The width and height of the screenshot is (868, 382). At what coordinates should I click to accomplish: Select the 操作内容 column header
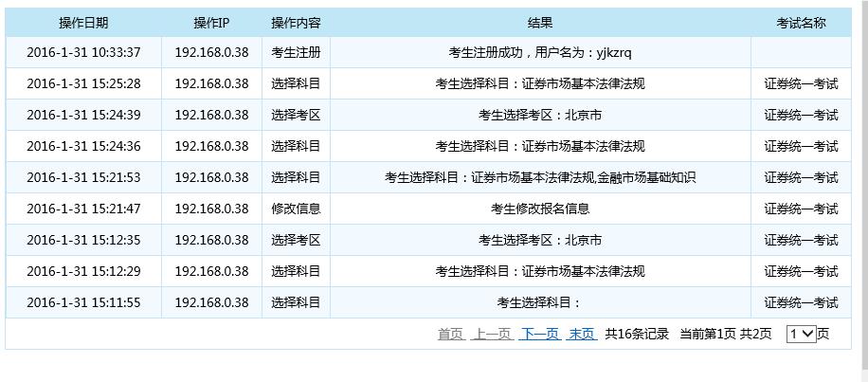[296, 23]
